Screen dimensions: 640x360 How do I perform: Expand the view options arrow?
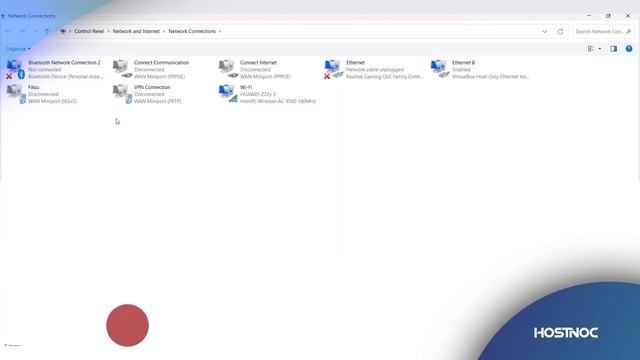point(600,49)
